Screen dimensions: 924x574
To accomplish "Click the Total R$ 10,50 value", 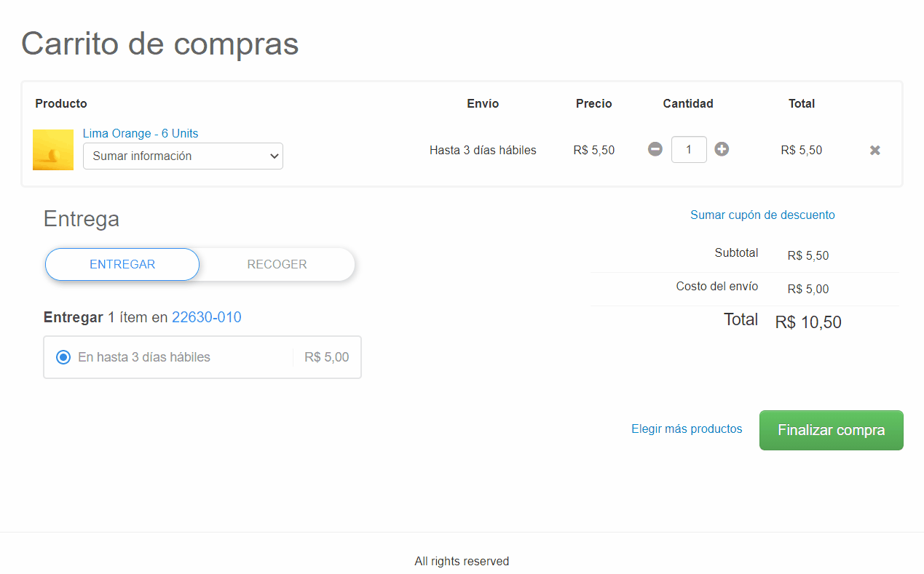I will 808,322.
